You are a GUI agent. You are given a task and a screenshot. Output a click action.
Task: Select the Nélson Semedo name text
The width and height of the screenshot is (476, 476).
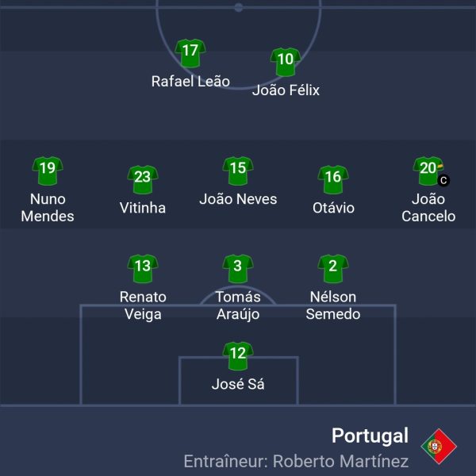point(333,305)
